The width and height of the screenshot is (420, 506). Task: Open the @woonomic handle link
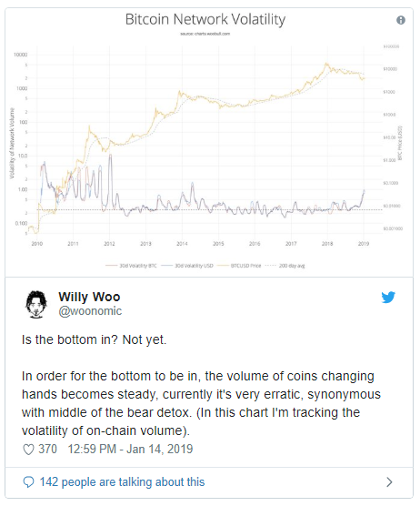click(x=90, y=311)
